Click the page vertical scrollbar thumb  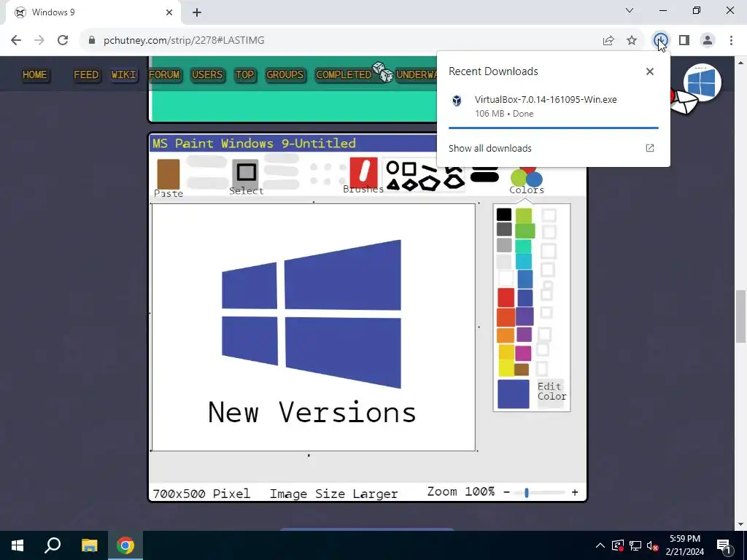pyautogui.click(x=740, y=316)
